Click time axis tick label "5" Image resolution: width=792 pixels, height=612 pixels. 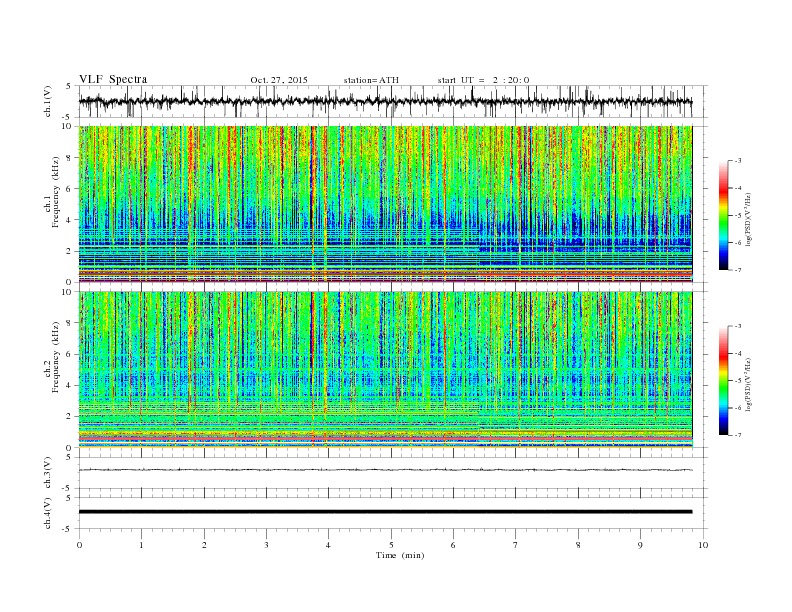[391, 545]
